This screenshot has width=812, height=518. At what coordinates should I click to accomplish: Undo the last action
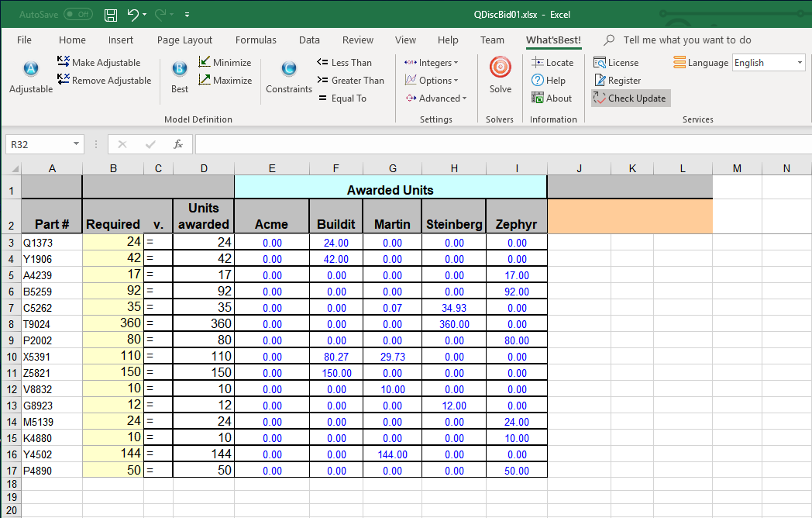pyautogui.click(x=132, y=15)
